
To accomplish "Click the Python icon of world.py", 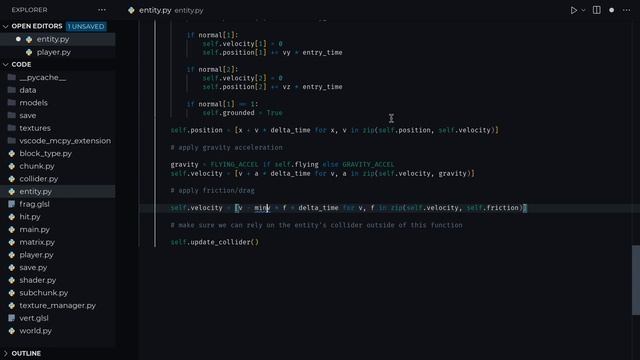I will [11, 331].
